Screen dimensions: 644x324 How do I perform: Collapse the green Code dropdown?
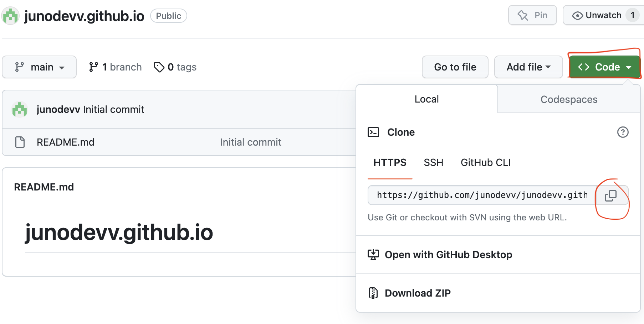[604, 67]
